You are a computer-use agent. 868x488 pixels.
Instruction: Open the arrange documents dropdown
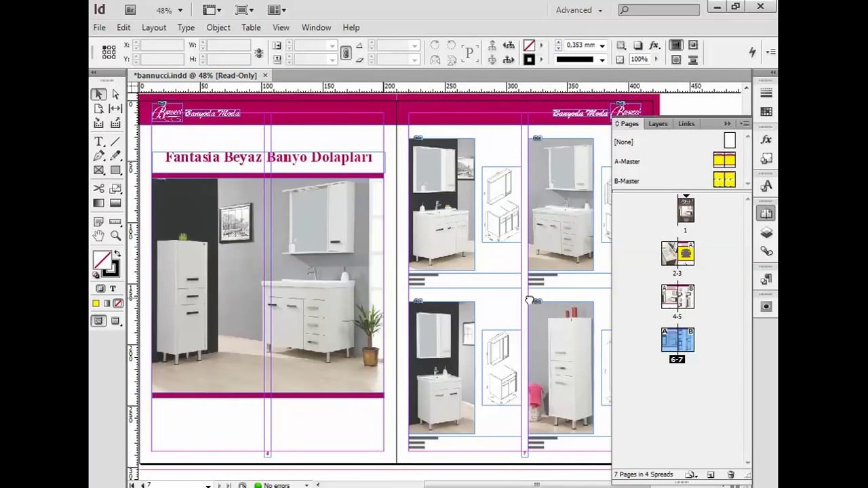[x=277, y=10]
